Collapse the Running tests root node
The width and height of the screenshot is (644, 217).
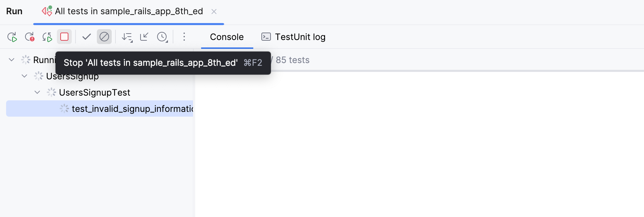pos(11,59)
